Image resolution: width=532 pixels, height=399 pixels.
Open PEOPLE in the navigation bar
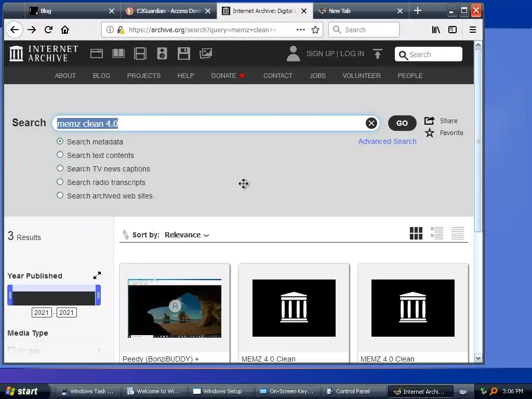point(410,76)
